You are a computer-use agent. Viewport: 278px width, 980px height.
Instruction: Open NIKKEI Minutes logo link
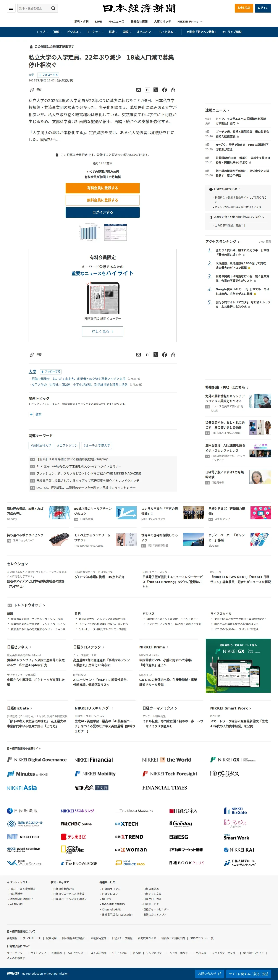coord(27,774)
